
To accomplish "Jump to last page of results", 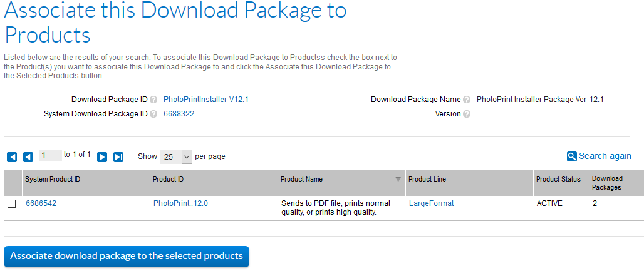I will pyautogui.click(x=118, y=157).
